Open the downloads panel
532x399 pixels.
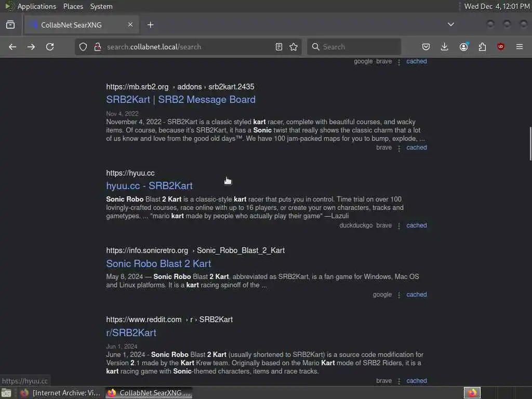click(445, 47)
